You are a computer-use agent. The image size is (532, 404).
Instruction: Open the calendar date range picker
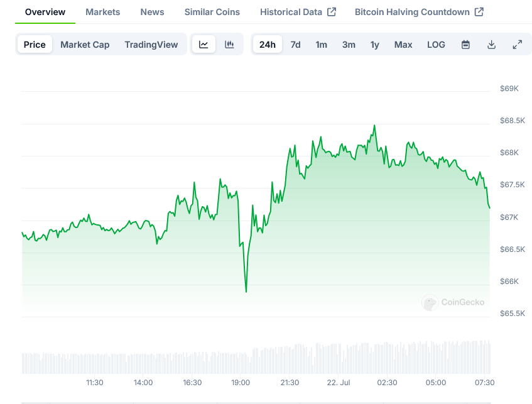coord(465,45)
